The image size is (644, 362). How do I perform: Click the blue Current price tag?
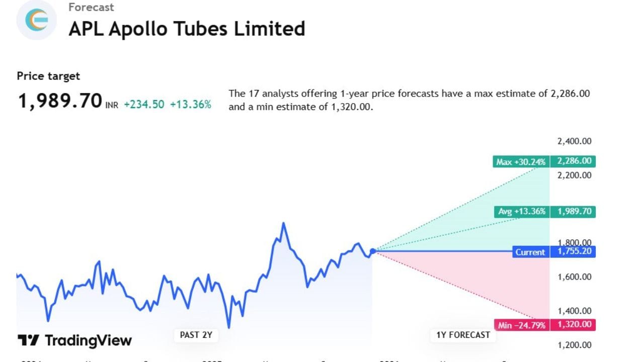530,252
